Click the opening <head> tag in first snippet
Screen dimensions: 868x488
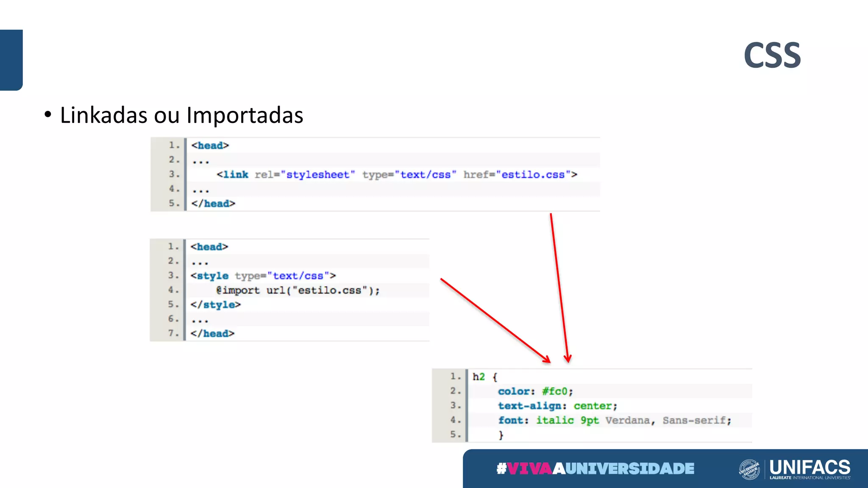pyautogui.click(x=210, y=146)
